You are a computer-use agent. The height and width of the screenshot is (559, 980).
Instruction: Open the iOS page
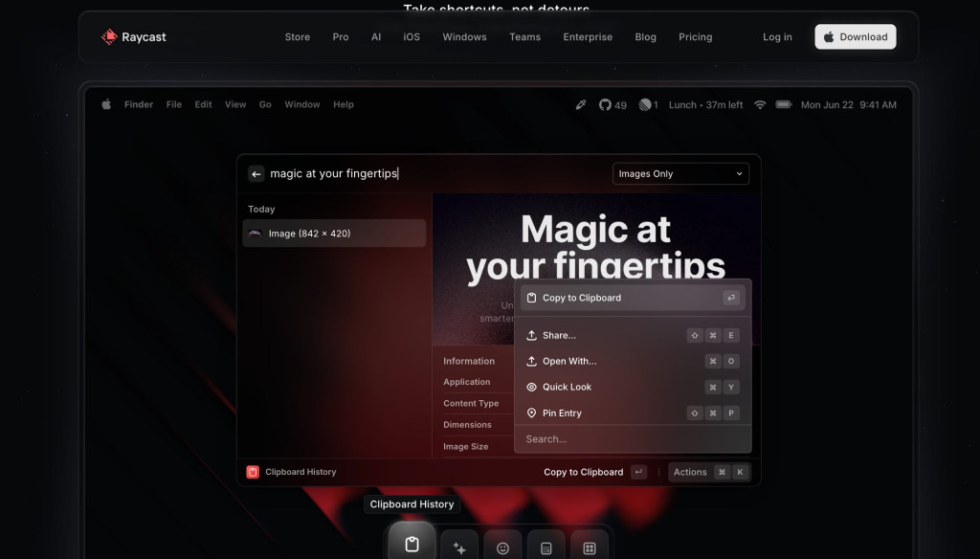412,37
